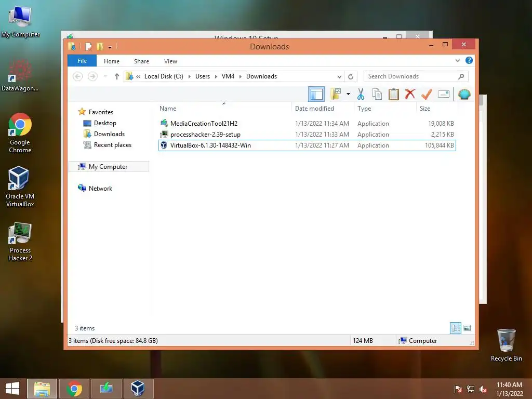Click the Classic Shell settings shell icon

tap(464, 94)
